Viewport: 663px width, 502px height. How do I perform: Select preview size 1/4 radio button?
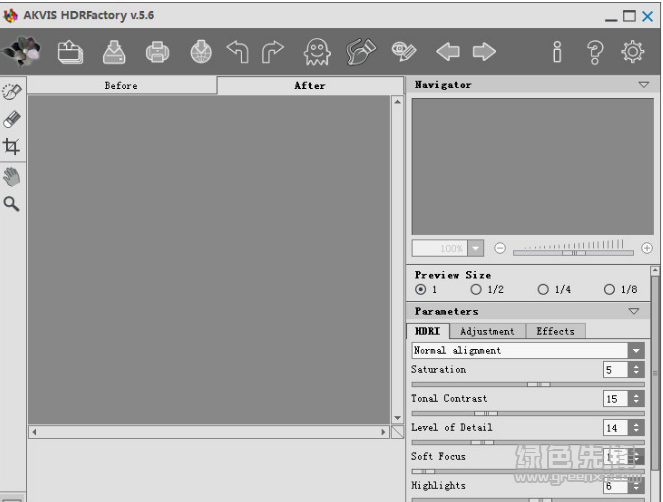click(543, 289)
